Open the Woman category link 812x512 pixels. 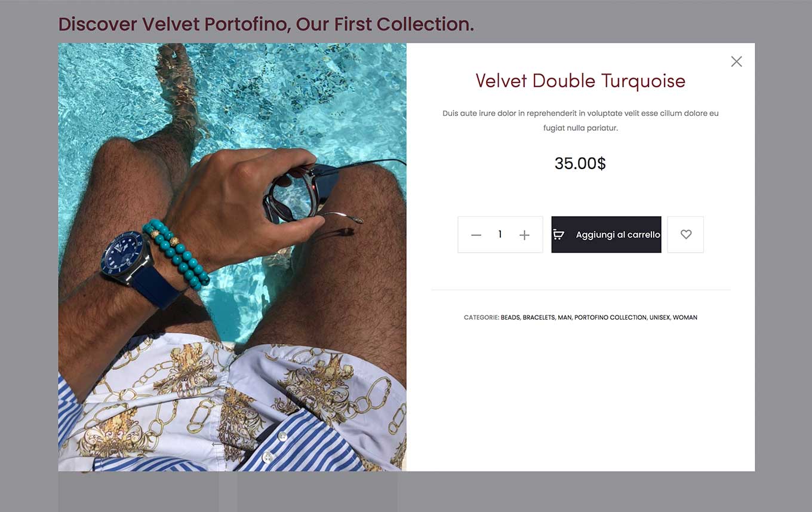click(x=685, y=317)
